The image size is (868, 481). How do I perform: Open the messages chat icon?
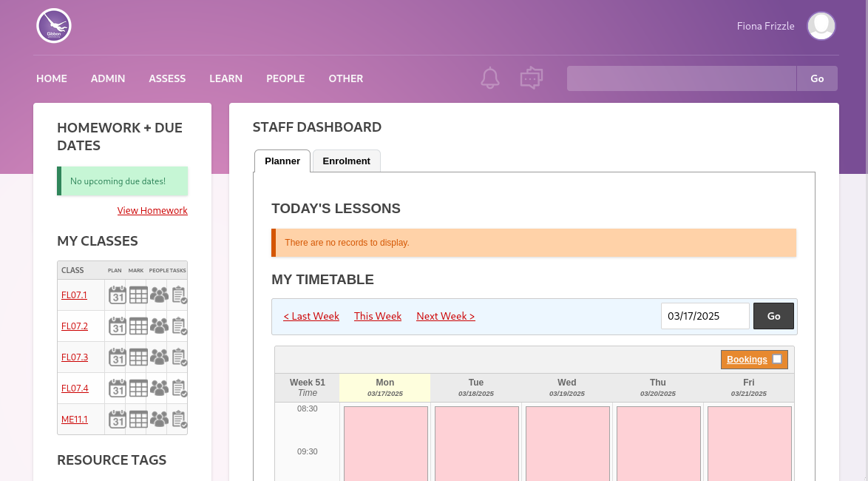click(531, 78)
